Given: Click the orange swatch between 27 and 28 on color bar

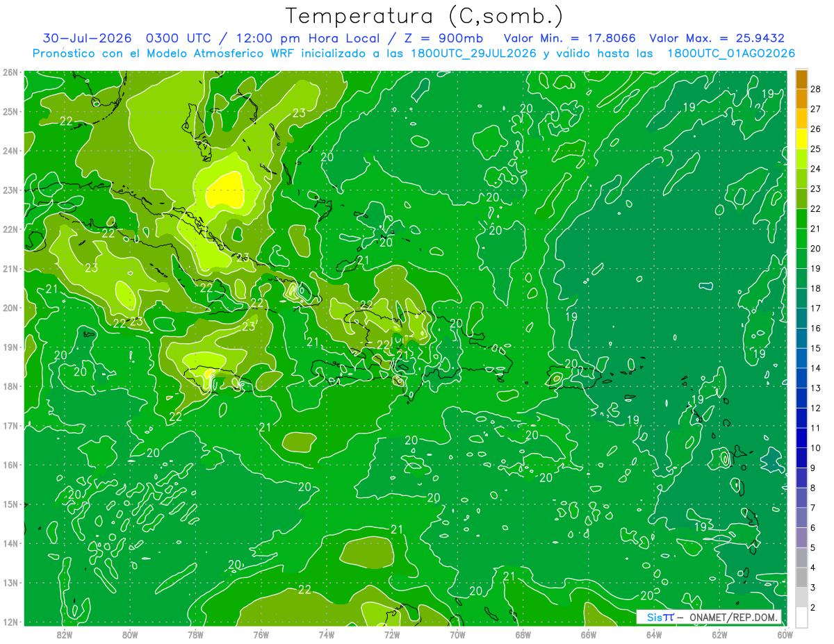Looking at the screenshot, I should 802,99.
